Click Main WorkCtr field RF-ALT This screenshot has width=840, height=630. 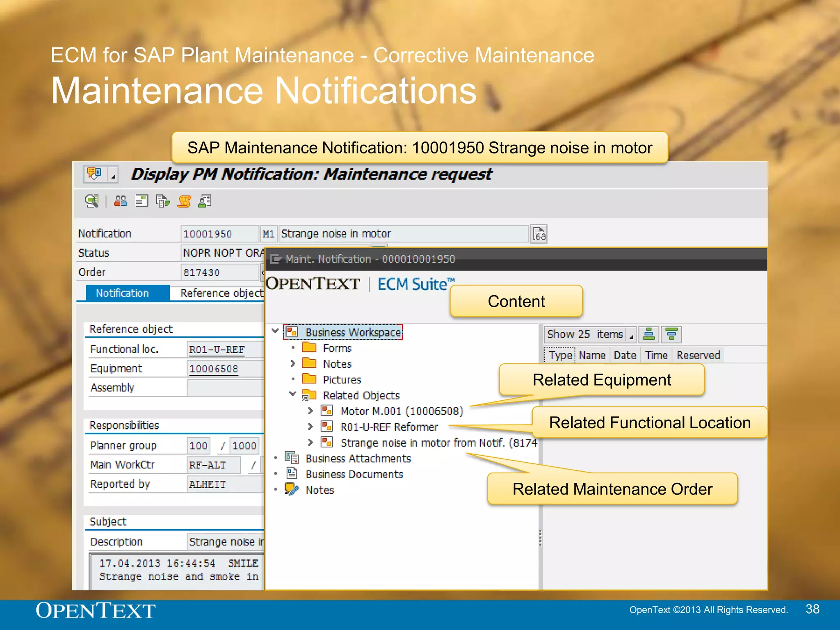(x=213, y=465)
